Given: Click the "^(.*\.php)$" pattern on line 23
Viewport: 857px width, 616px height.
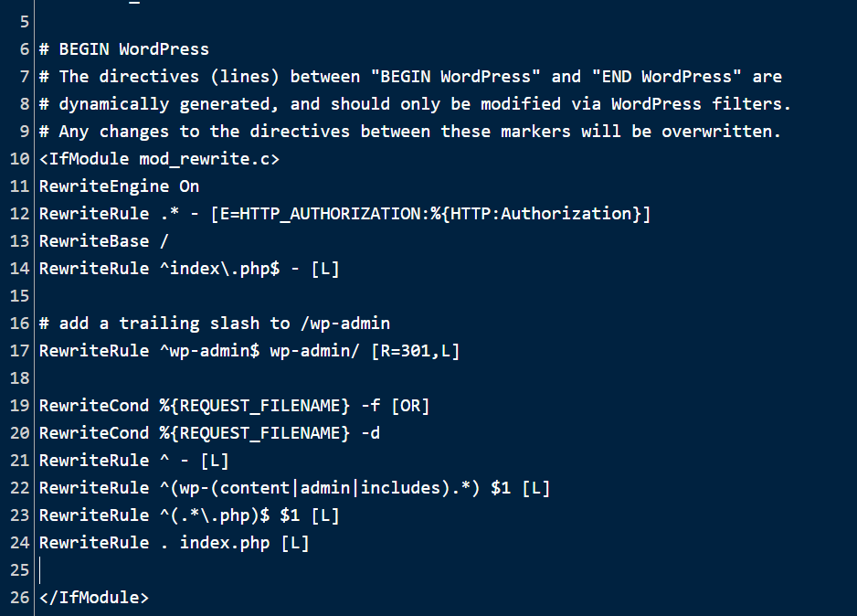Looking at the screenshot, I should [215, 515].
